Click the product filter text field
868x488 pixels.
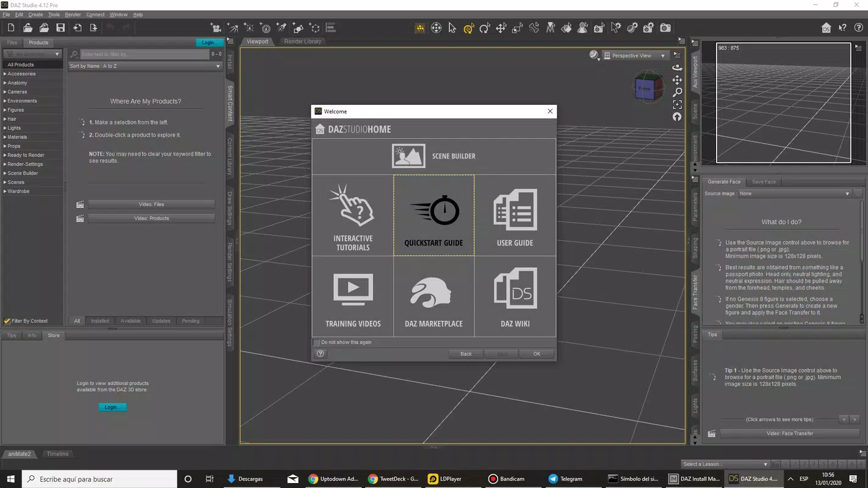[144, 54]
